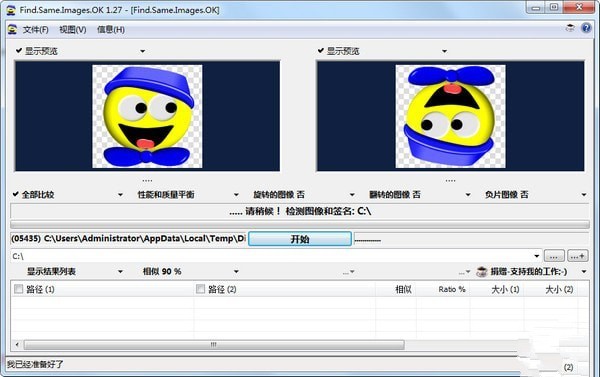Viewport: 600px width, 377px height.
Task: Click the results list left scroll arrow
Action: pyautogui.click(x=17, y=345)
